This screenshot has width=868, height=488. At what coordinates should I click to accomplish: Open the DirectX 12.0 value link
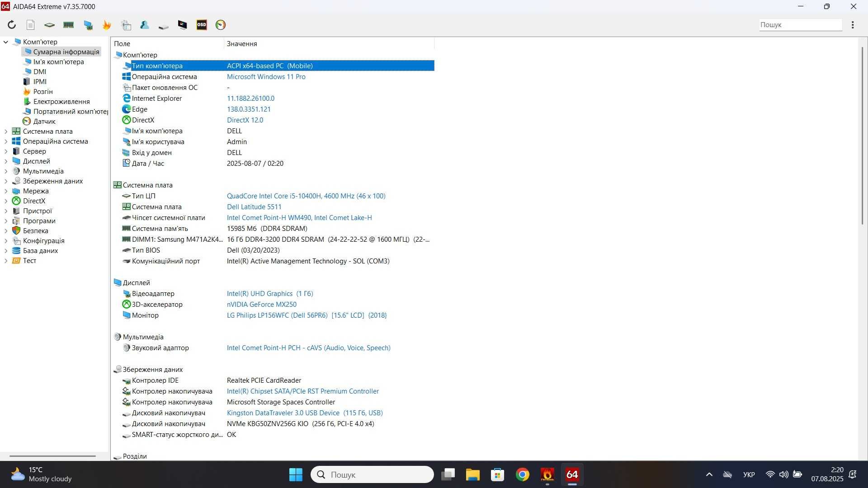[245, 120]
